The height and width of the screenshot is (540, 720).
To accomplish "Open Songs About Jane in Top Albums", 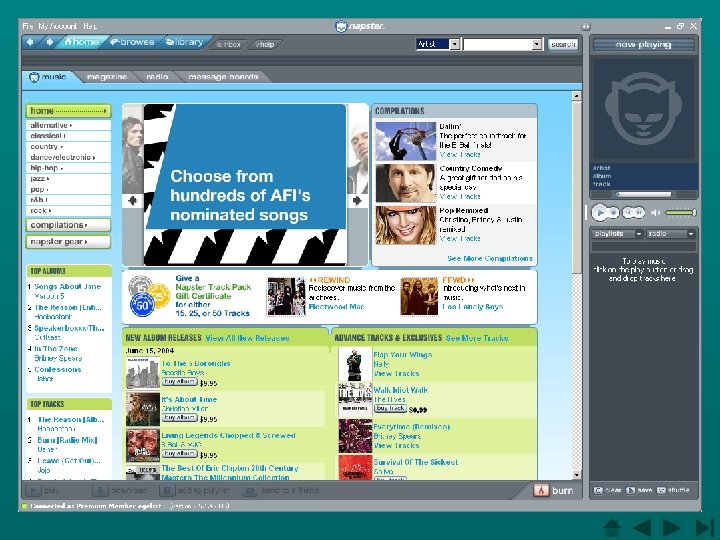I will click(68, 287).
